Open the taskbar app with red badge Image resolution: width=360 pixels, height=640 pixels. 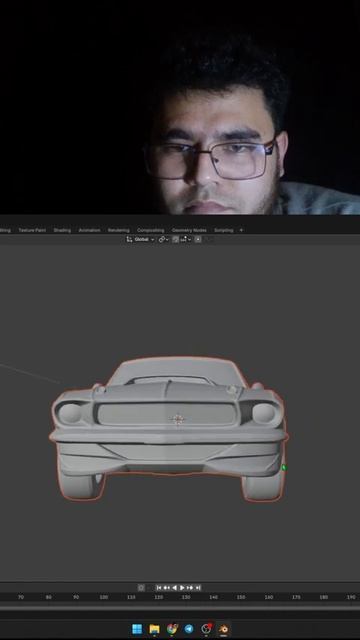coord(207,629)
